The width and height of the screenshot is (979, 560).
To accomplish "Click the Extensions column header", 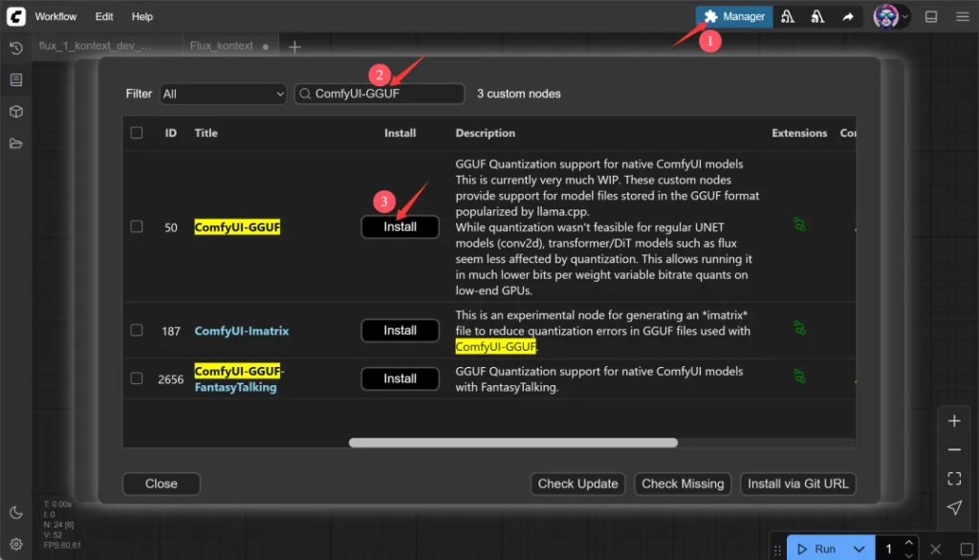I will click(x=799, y=133).
